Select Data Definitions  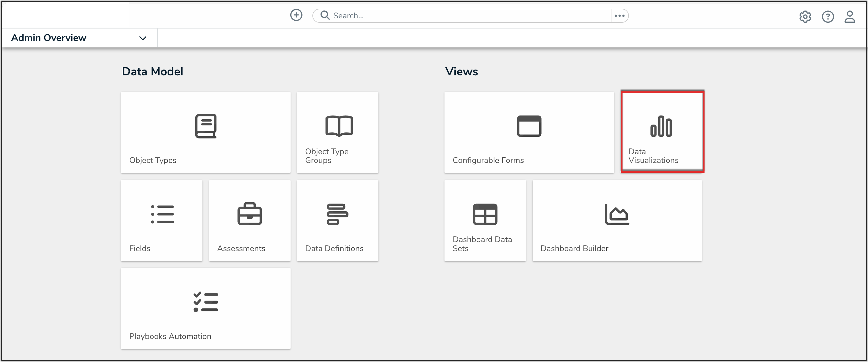337,220
